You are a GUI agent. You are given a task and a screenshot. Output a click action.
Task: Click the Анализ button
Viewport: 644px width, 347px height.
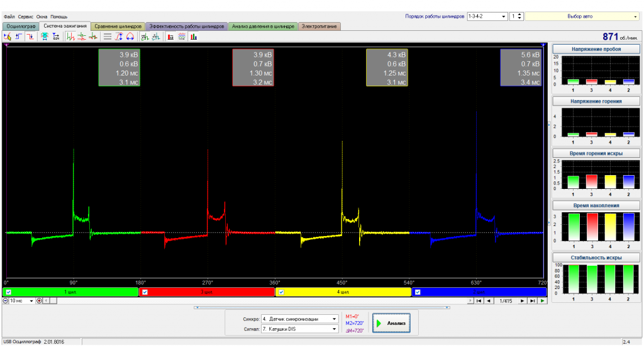pos(391,323)
